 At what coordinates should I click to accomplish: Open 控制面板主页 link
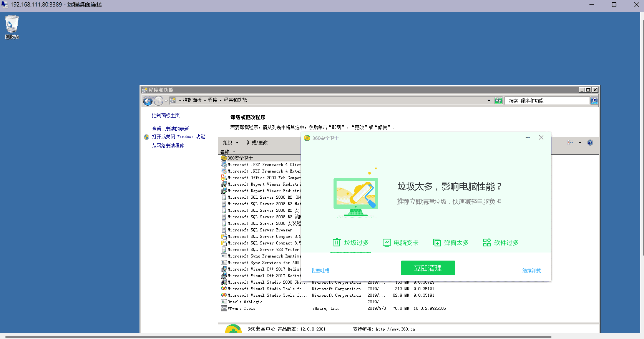166,115
